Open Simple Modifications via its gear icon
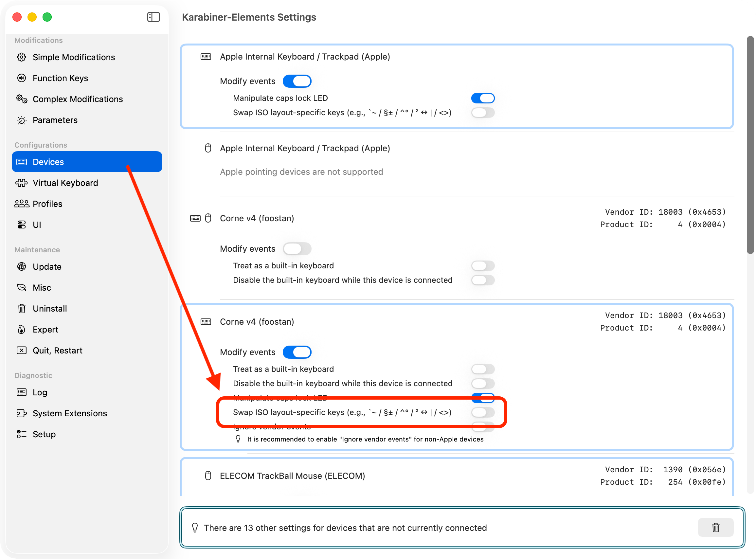Screen dimensions: 756x559 [x=22, y=57]
